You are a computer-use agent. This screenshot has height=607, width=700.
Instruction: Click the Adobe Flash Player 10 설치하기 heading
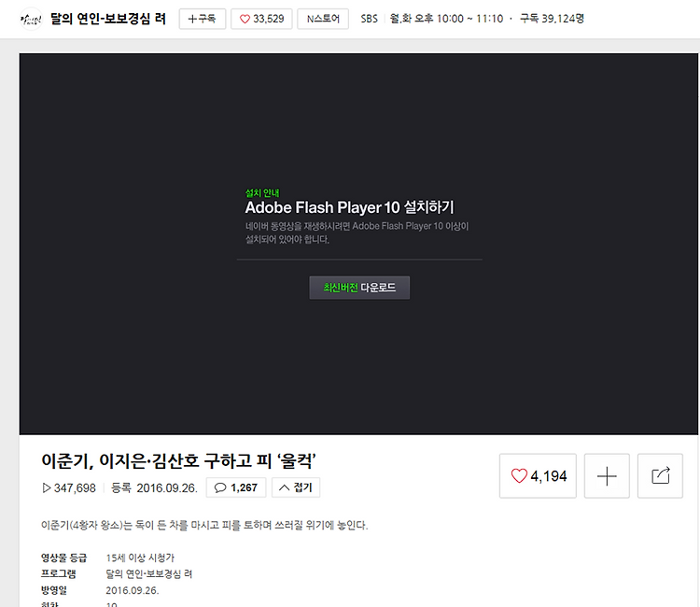349,207
